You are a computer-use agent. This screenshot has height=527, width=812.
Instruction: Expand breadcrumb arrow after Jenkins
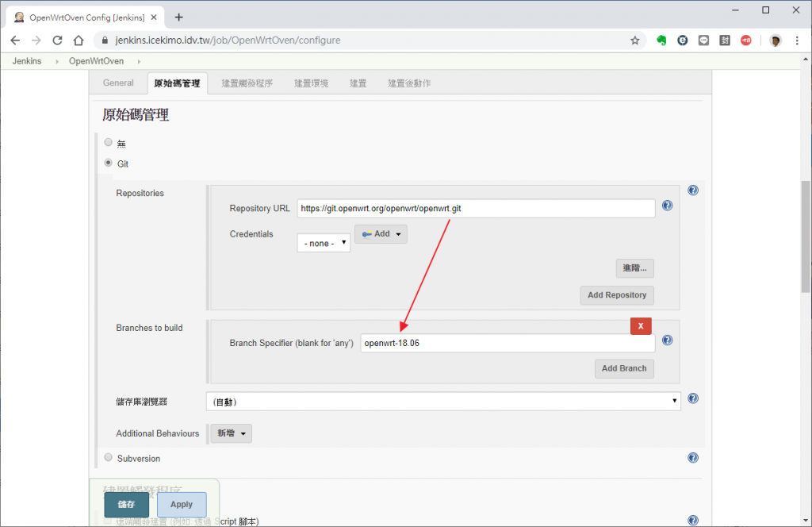pyautogui.click(x=56, y=62)
